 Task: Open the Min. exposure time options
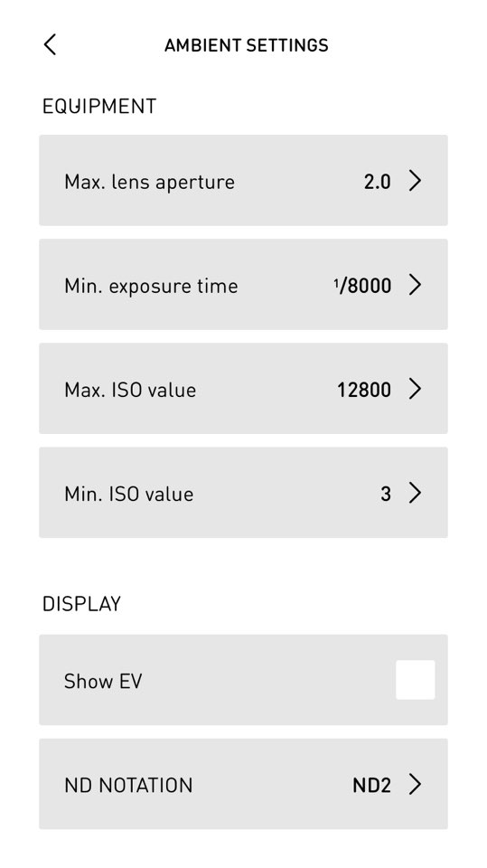pos(244,285)
